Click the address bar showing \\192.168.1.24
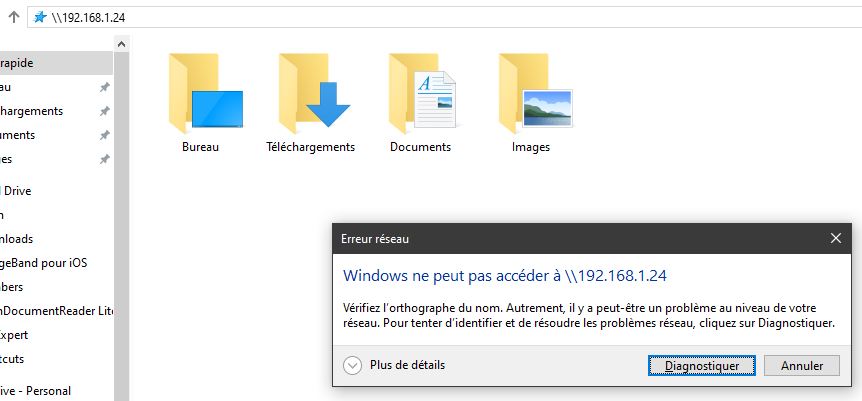The width and height of the screenshot is (862, 401). 444,17
